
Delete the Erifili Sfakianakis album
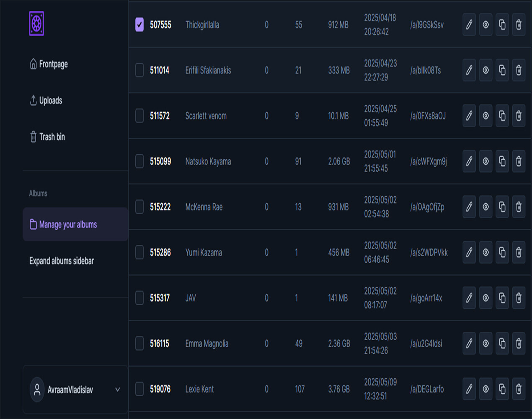click(x=518, y=70)
